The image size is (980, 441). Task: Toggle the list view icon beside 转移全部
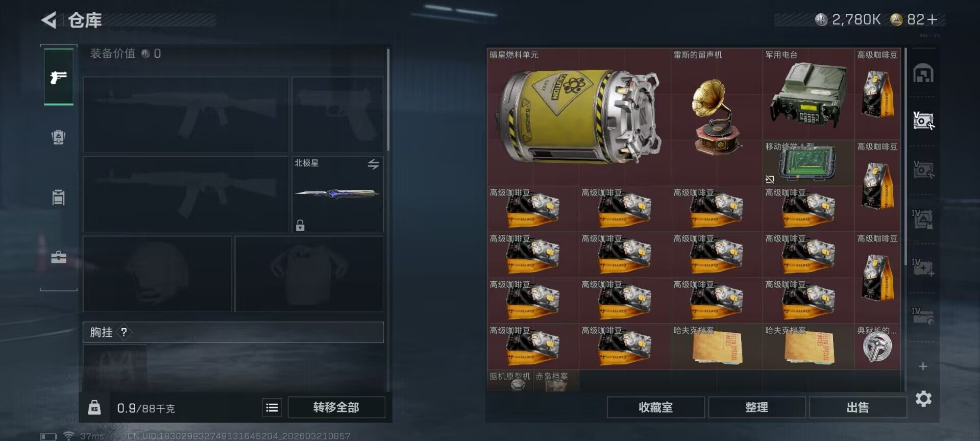tap(272, 407)
